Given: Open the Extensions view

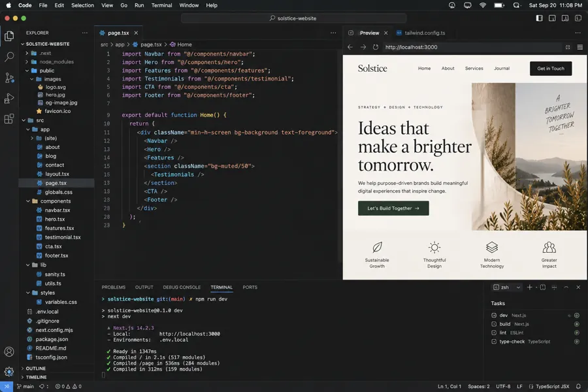Looking at the screenshot, I should click(x=9, y=119).
